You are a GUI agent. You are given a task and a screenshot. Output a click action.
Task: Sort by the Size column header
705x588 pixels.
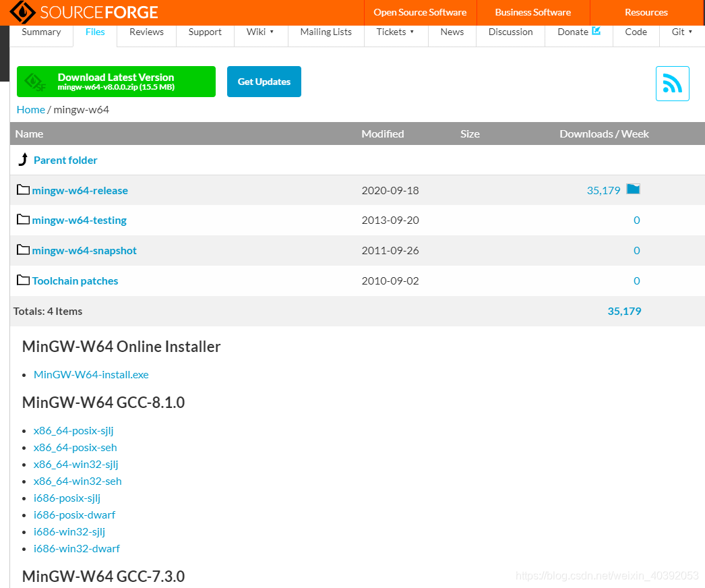470,134
